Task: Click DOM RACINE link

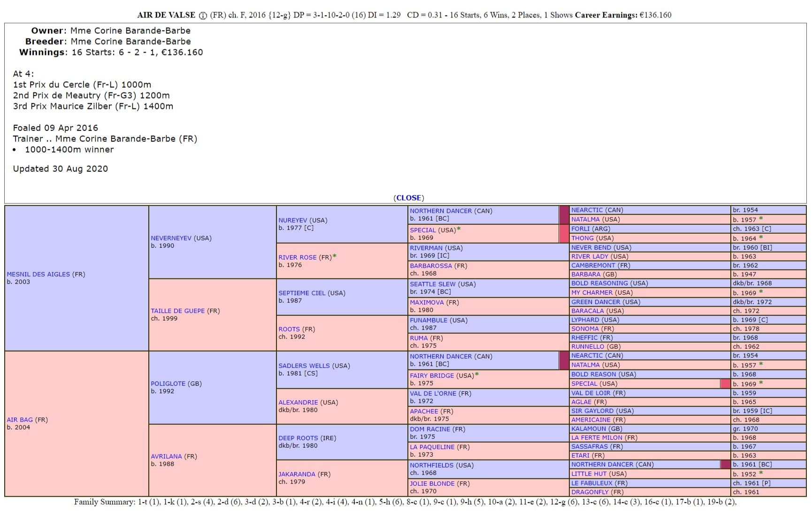Action: [430, 429]
